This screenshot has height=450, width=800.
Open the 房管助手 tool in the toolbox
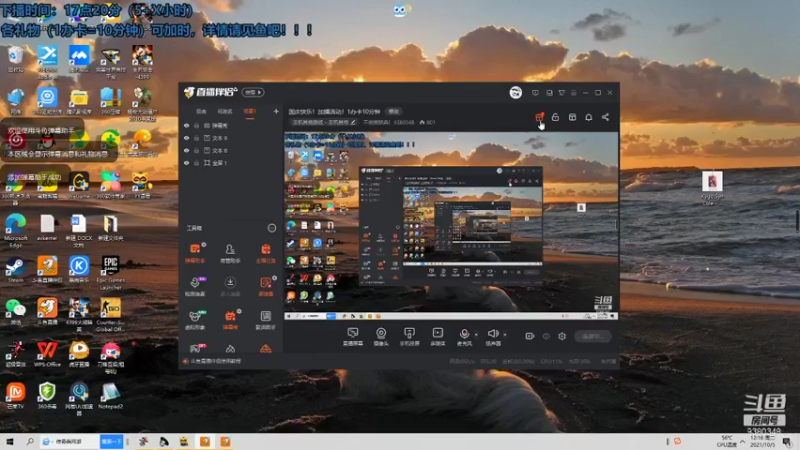coord(230,253)
